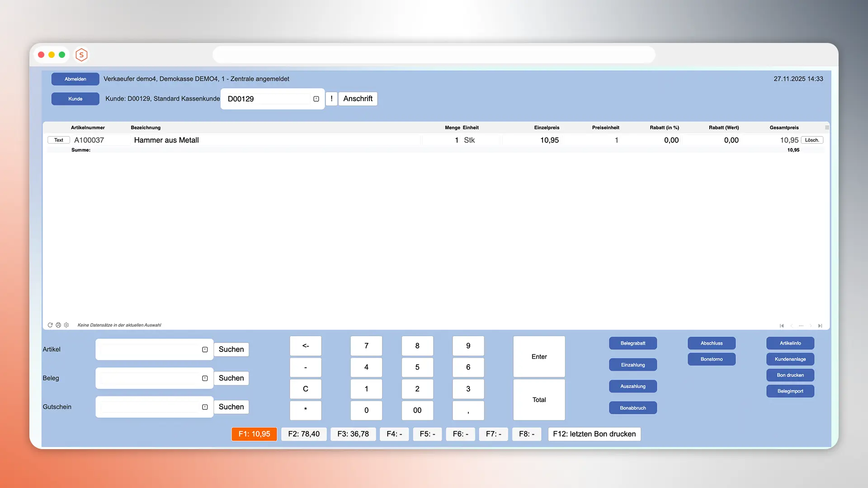Switch to receipt tab F3: 36,78

pyautogui.click(x=353, y=434)
